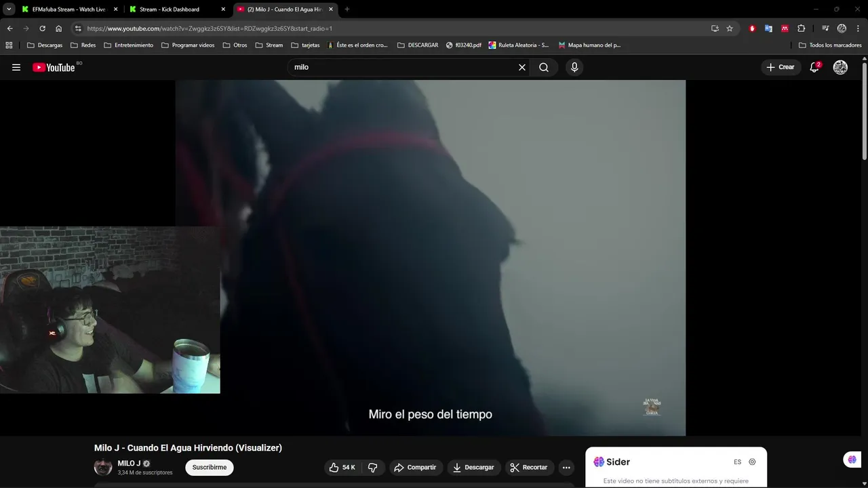Switch to Stream - Kick Dashboard tab
This screenshot has height=488, width=868.
(x=171, y=9)
